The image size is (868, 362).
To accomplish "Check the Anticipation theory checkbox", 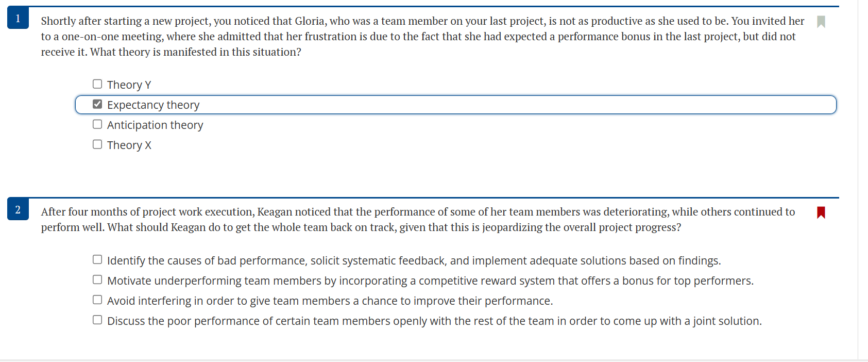I will click(97, 124).
